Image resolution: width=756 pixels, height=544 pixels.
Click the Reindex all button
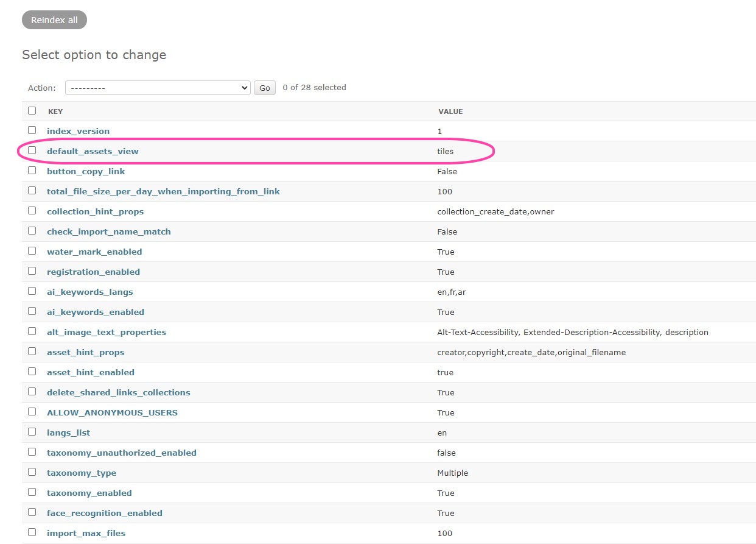tap(54, 20)
